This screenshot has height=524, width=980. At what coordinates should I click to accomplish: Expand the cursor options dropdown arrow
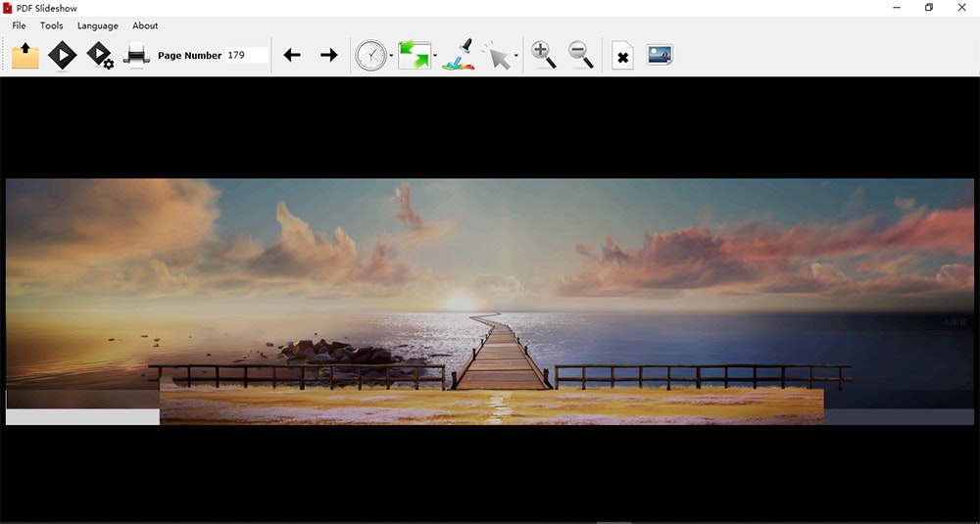click(515, 56)
